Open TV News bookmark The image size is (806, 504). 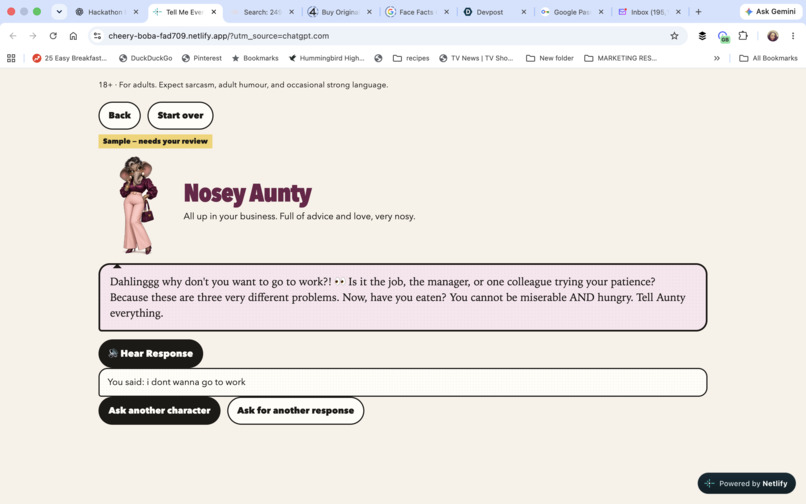(x=476, y=58)
